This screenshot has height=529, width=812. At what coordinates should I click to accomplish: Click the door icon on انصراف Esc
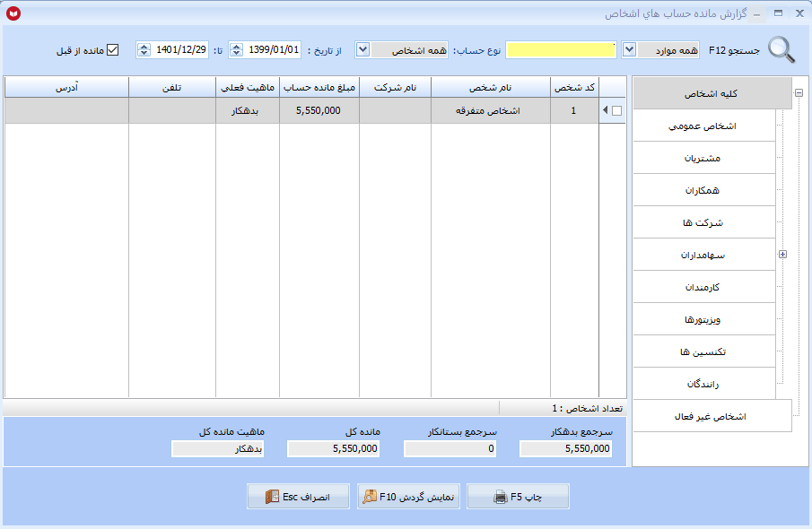coord(273,497)
